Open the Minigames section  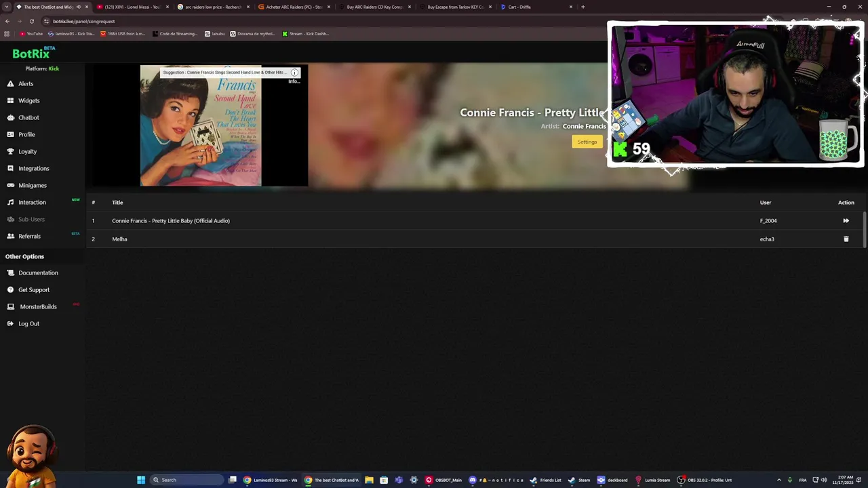pyautogui.click(x=26, y=185)
